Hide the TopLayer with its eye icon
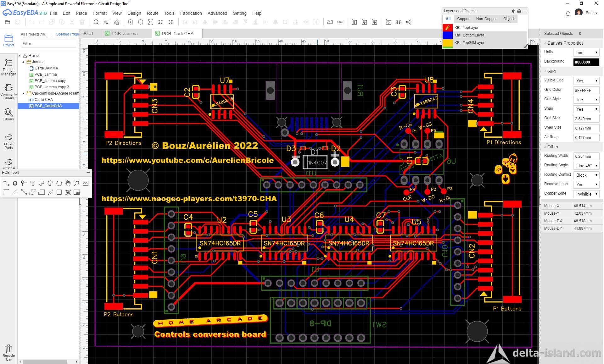 [x=458, y=28]
